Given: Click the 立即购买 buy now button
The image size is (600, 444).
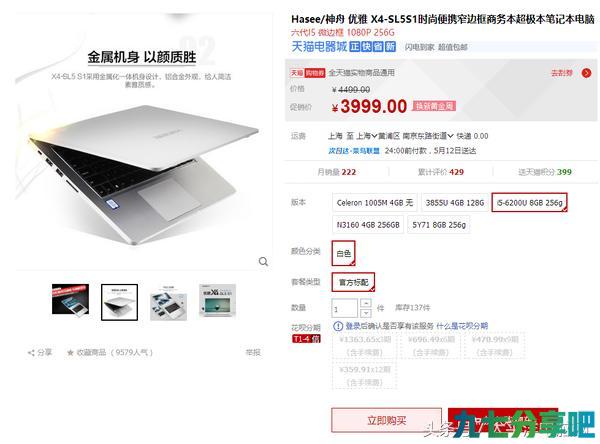Looking at the screenshot, I should tap(386, 421).
